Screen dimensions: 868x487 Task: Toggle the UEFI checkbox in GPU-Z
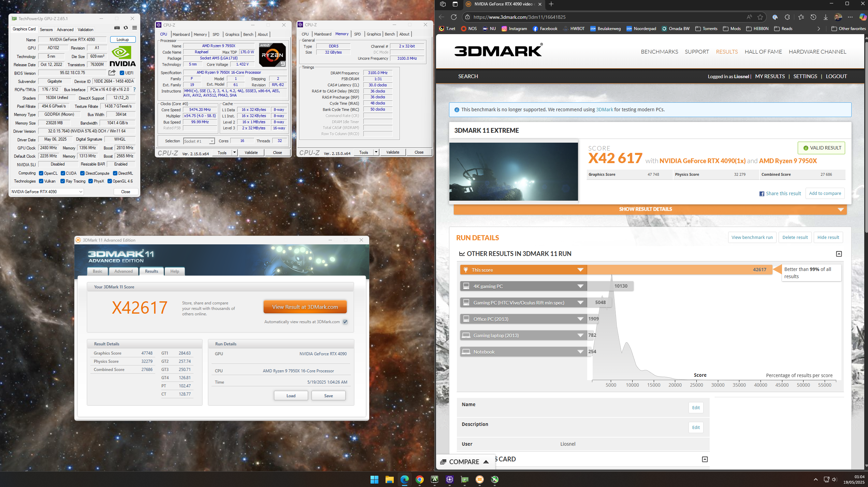coord(122,73)
